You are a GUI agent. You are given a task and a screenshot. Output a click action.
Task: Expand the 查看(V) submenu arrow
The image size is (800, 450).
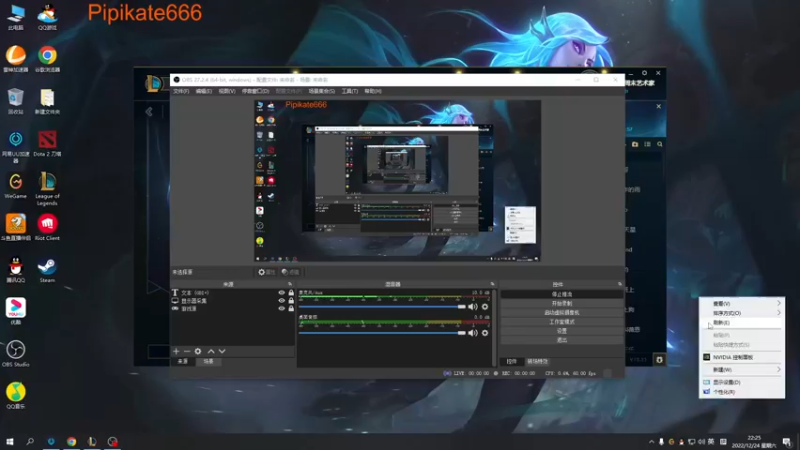779,303
